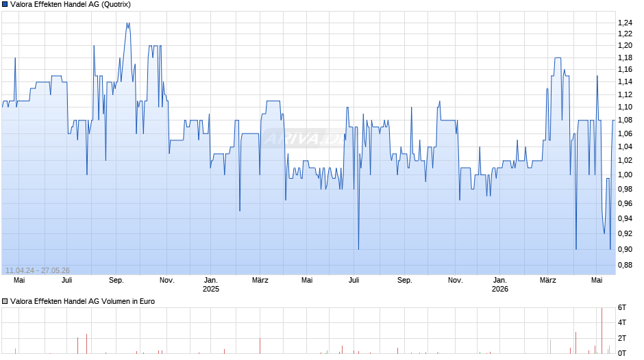The width and height of the screenshot is (644, 360).
Task: Click the 6T volume axis label
Action: pyautogui.click(x=622, y=307)
